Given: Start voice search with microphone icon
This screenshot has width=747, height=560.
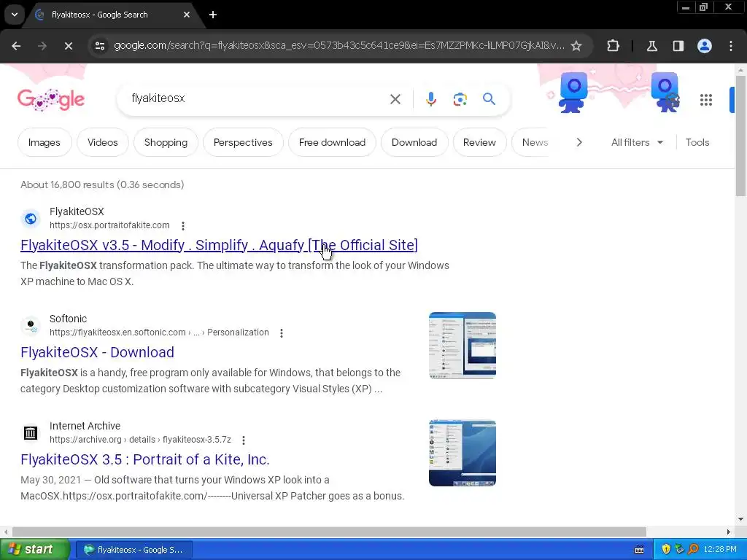Looking at the screenshot, I should point(431,99).
